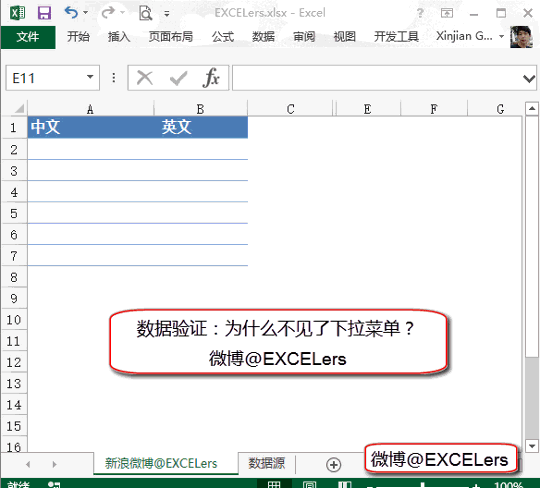Toggle the ribbon display options icon

447,13
